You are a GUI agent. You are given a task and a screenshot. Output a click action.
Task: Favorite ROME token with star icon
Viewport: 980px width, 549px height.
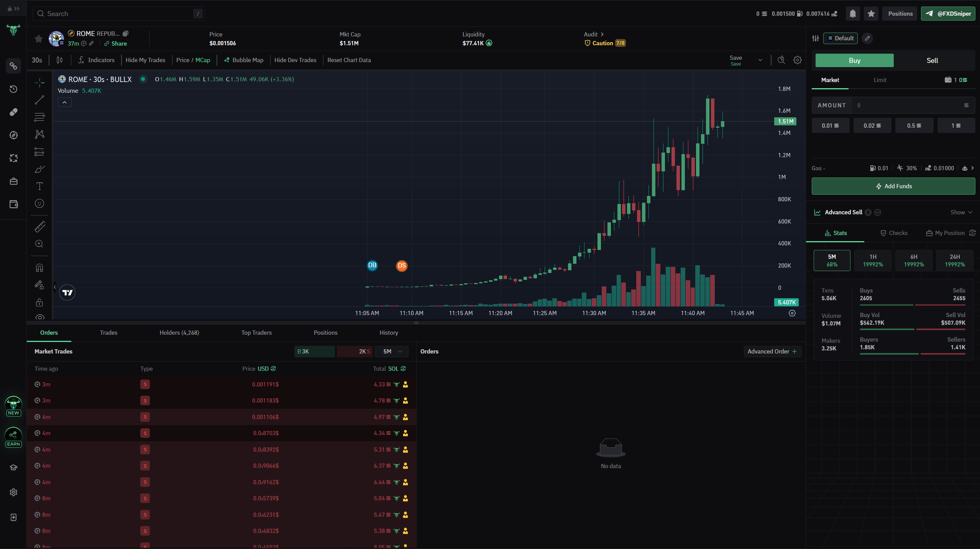coord(39,39)
